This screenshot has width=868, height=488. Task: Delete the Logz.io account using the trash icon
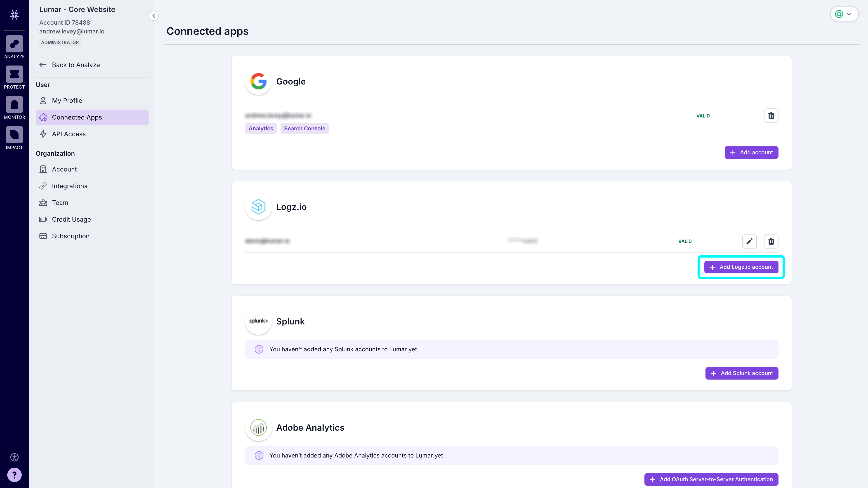click(771, 241)
